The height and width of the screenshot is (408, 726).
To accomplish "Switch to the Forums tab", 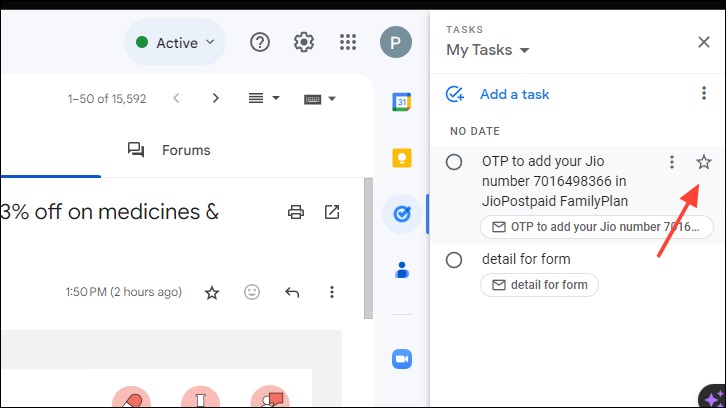I will [x=169, y=150].
